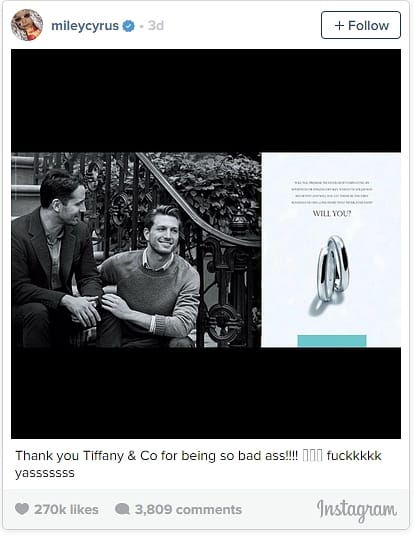Click the caption text about Tiffany & Co
Viewport: 414px width, 541px height.
coord(198,464)
